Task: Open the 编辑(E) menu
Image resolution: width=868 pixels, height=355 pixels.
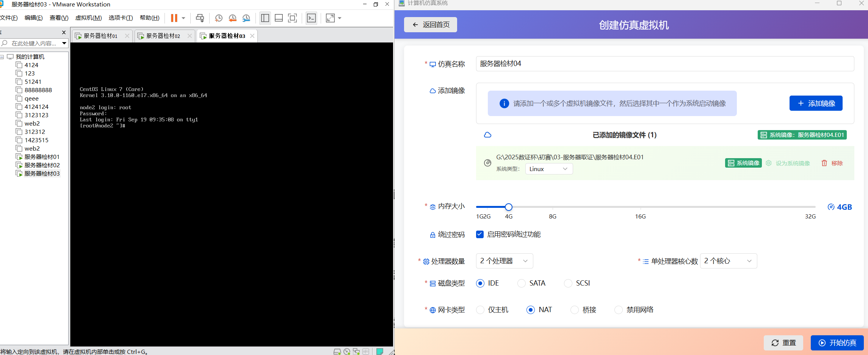Action: (x=33, y=18)
